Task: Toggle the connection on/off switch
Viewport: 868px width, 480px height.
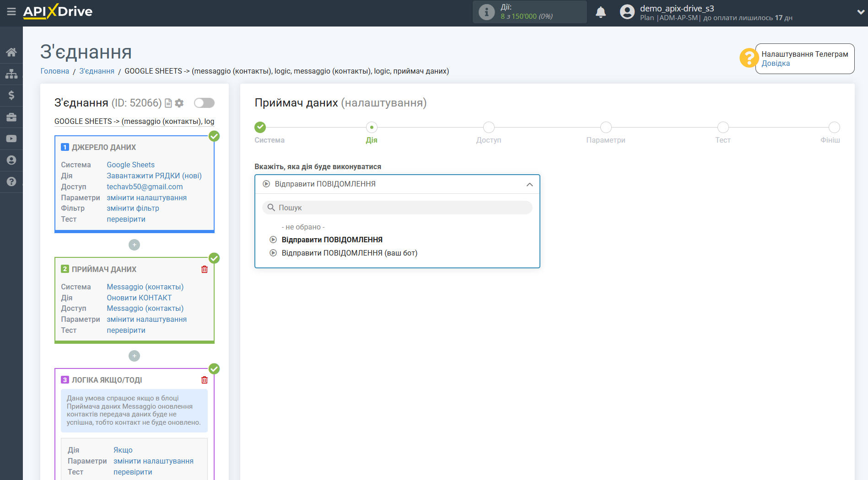Action: click(204, 103)
